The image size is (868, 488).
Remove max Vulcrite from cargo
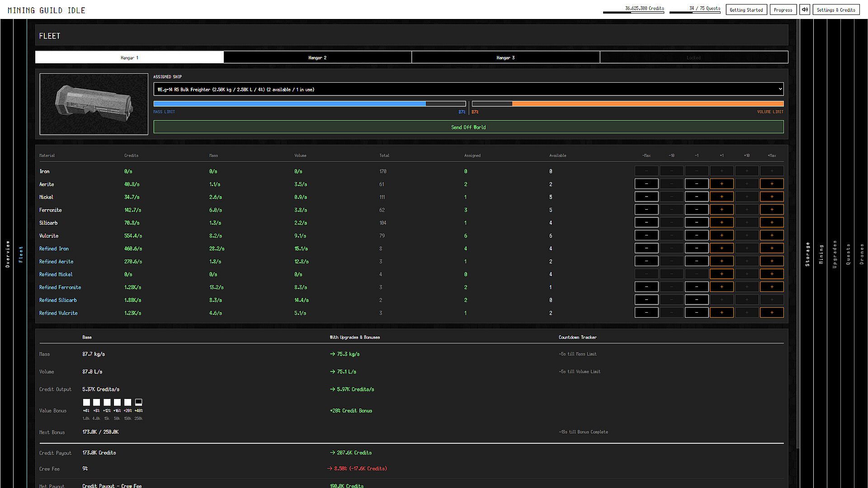[646, 235]
